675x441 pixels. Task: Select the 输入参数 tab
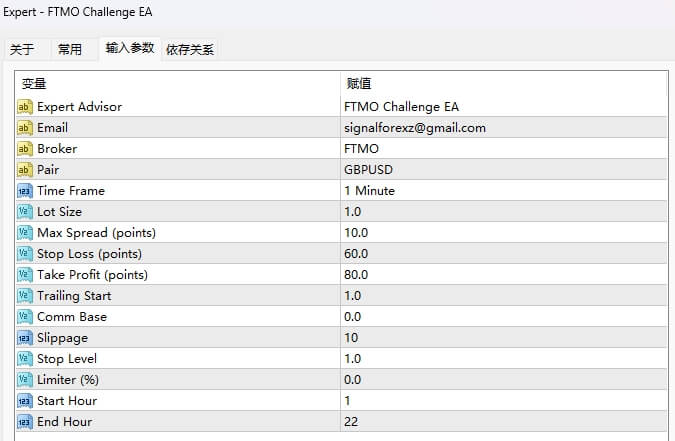130,48
